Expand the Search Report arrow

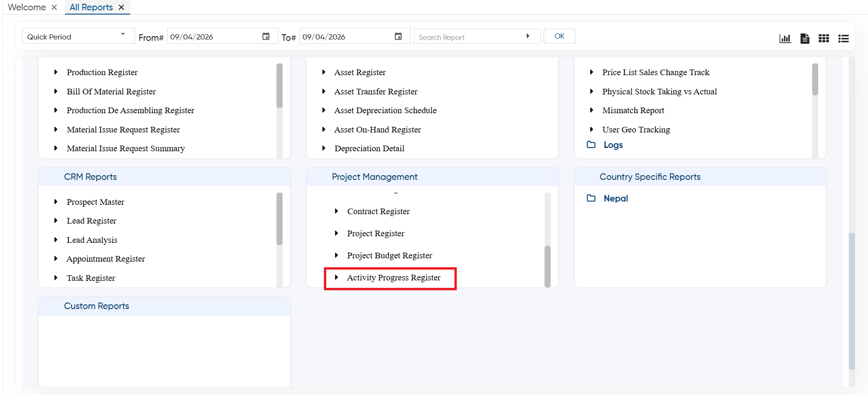(x=528, y=36)
